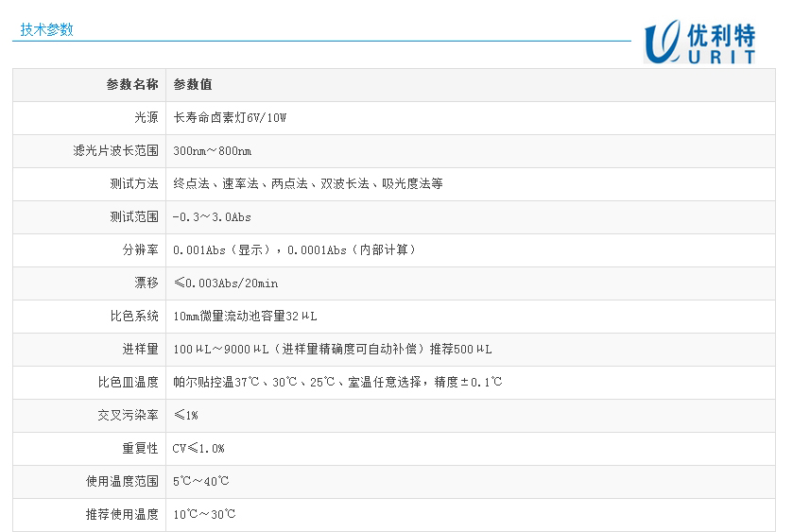Image resolution: width=793 pixels, height=532 pixels.
Task: Select the 使用温度范围 row label
Action: (x=122, y=482)
